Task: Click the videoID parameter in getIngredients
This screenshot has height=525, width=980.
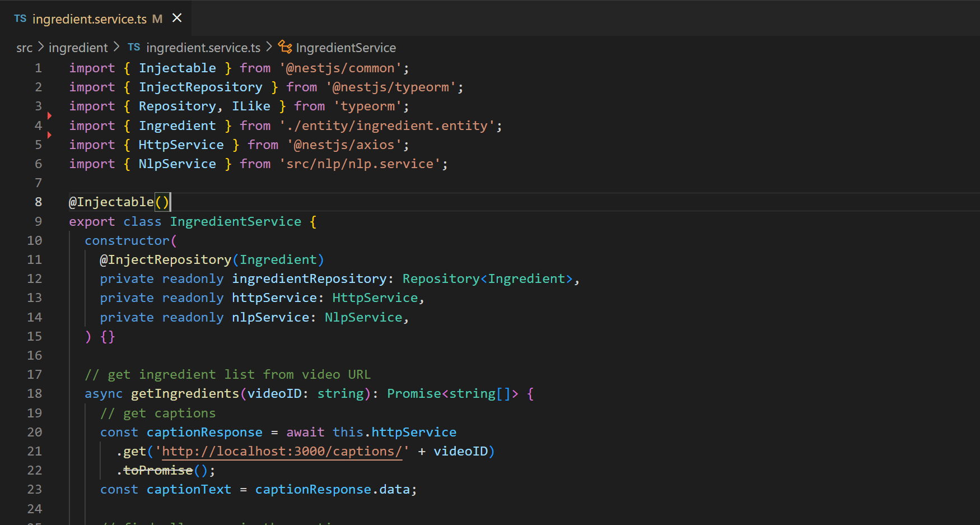Action: coord(274,393)
